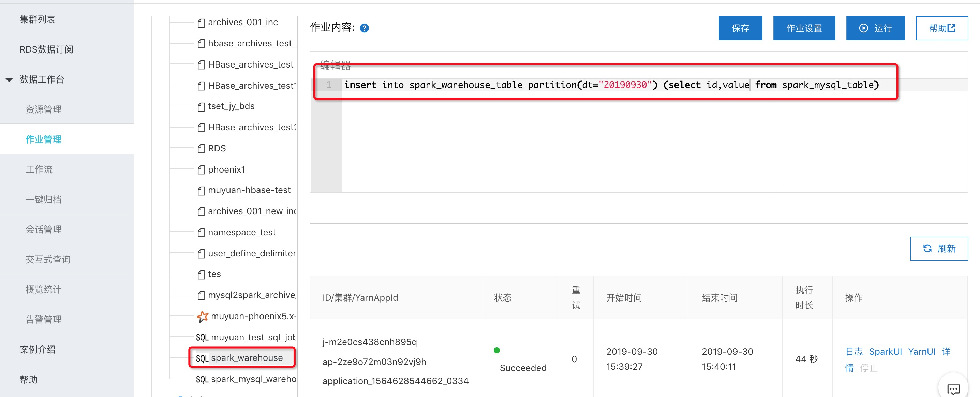Click the file icon next to RDS
980x397 pixels.
201,149
